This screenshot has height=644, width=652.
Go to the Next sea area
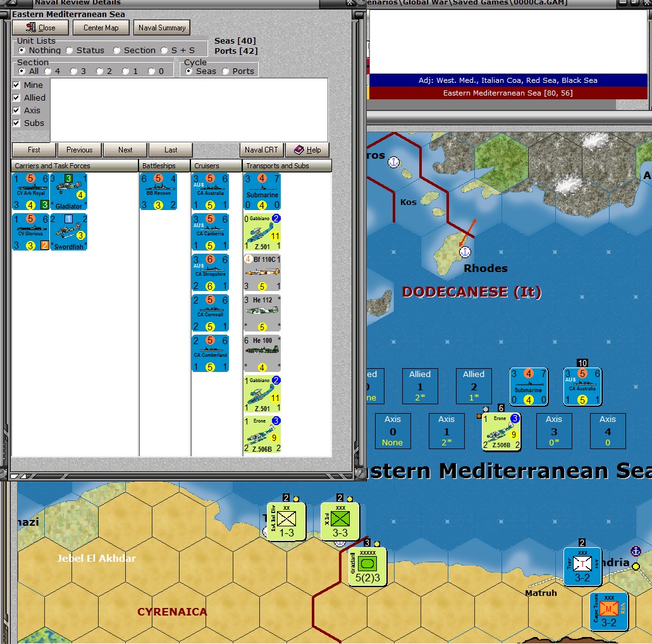point(125,150)
